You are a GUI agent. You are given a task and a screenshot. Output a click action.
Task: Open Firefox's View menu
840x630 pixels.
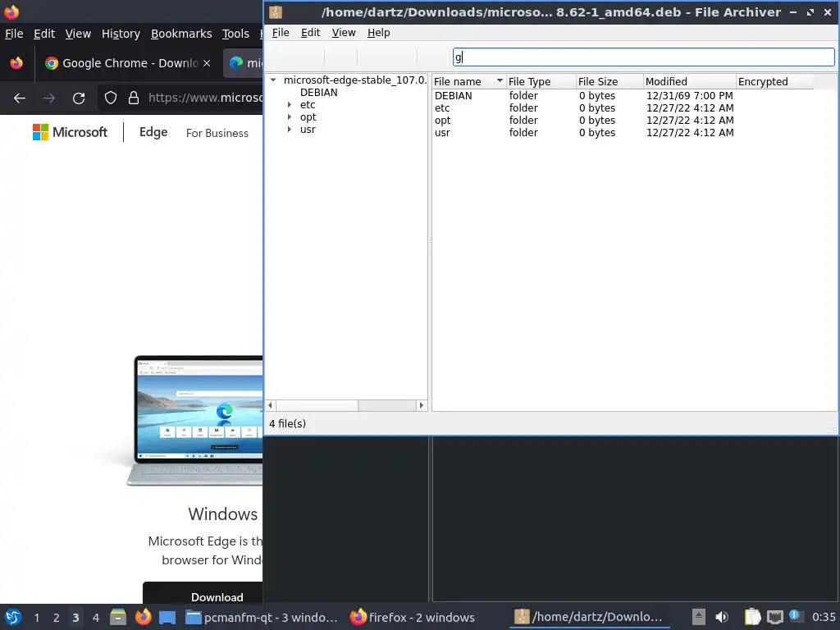[x=78, y=34]
